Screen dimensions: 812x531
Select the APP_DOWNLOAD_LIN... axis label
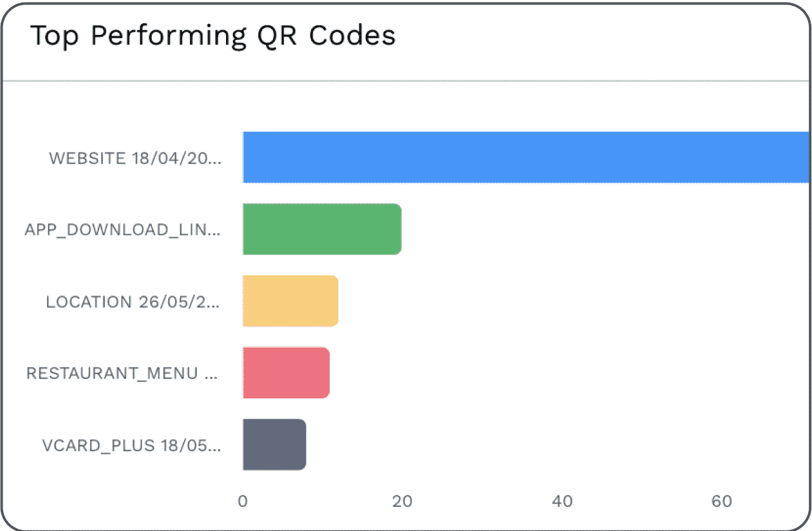tap(123, 230)
